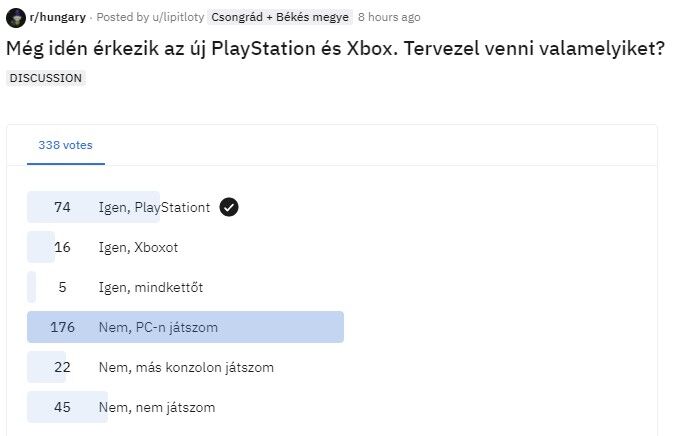Click the 45 vote count number
The image size is (673, 436).
62,407
